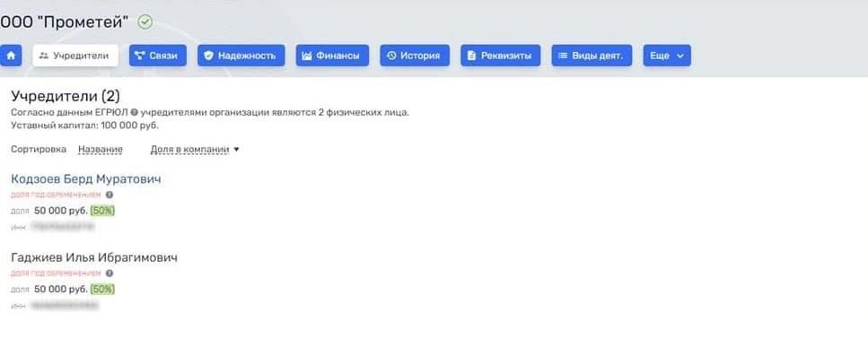Click the green 50% badge for Кодзоев
The image size is (868, 338).
coord(102,210)
